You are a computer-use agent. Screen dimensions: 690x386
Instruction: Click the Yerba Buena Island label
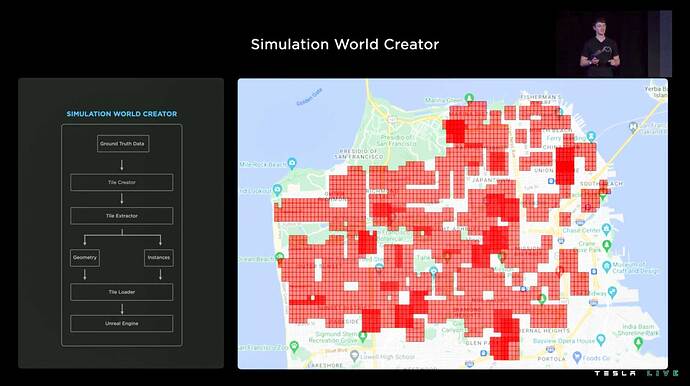pos(656,92)
